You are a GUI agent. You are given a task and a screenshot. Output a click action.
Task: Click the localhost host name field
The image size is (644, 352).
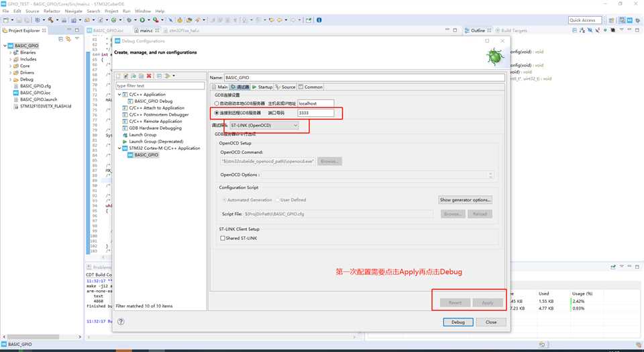(316, 103)
